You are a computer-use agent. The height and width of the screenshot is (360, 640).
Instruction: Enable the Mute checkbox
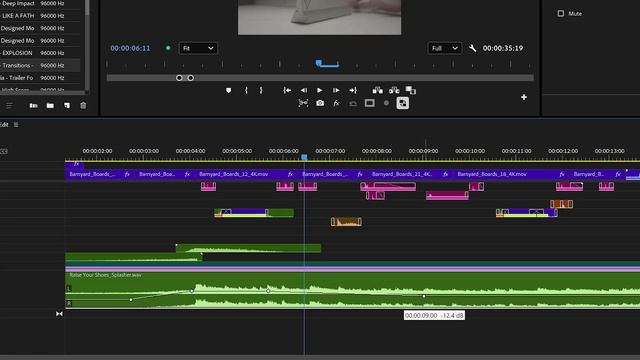click(561, 13)
